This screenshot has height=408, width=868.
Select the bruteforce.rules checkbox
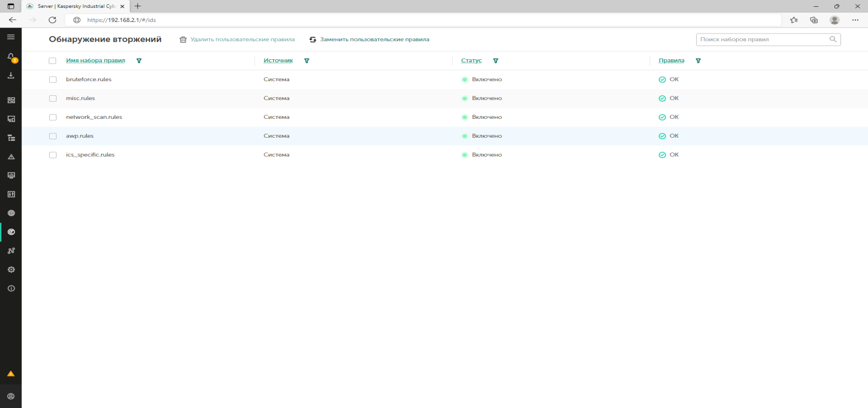pos(53,80)
